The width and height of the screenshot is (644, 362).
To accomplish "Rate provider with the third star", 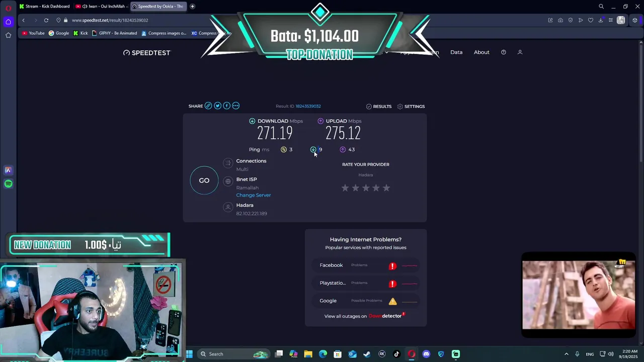I will click(366, 188).
